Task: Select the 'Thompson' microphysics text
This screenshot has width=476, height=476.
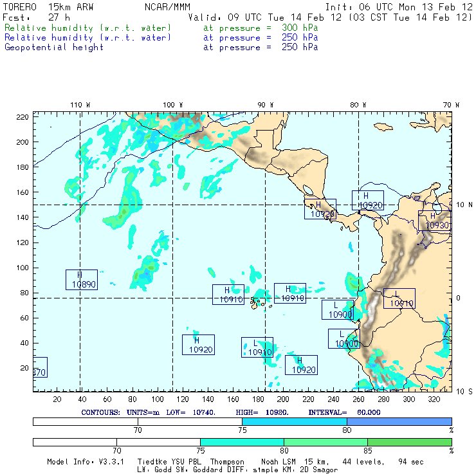Action: (x=227, y=462)
